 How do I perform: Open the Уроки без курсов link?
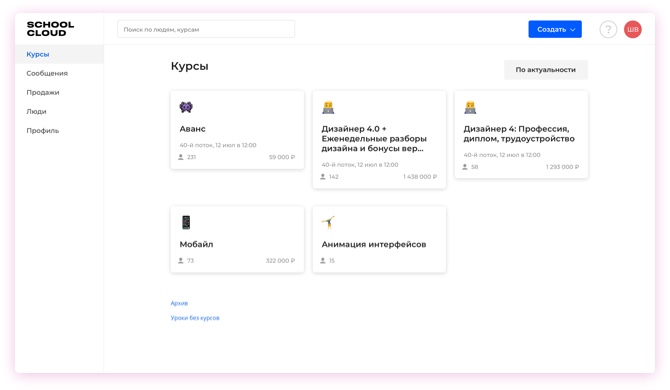click(x=195, y=318)
